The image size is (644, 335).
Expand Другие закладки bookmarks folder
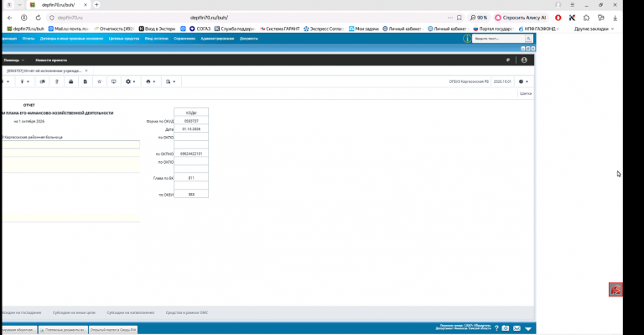coord(594,29)
